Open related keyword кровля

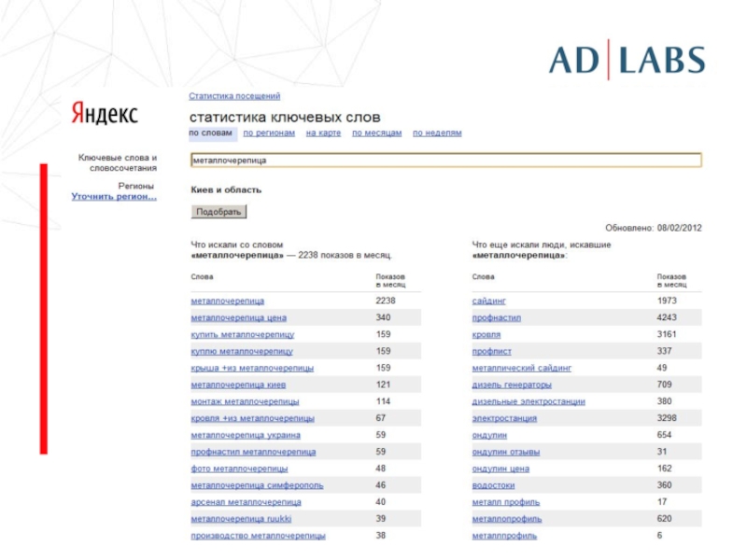[x=486, y=334]
